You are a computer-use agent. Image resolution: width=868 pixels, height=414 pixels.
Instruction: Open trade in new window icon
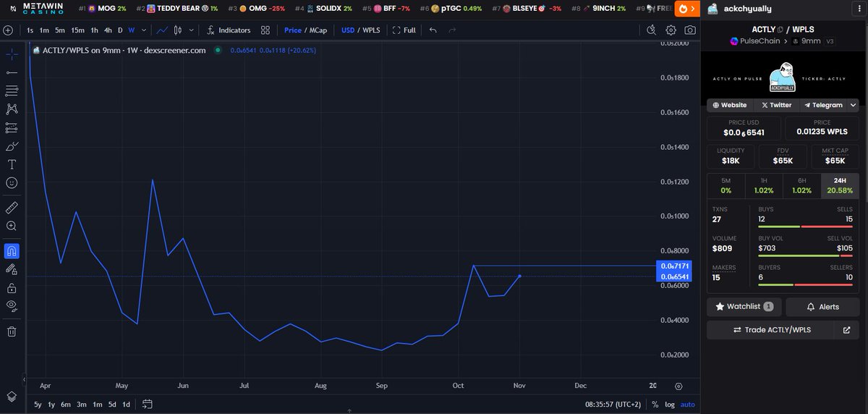click(847, 330)
